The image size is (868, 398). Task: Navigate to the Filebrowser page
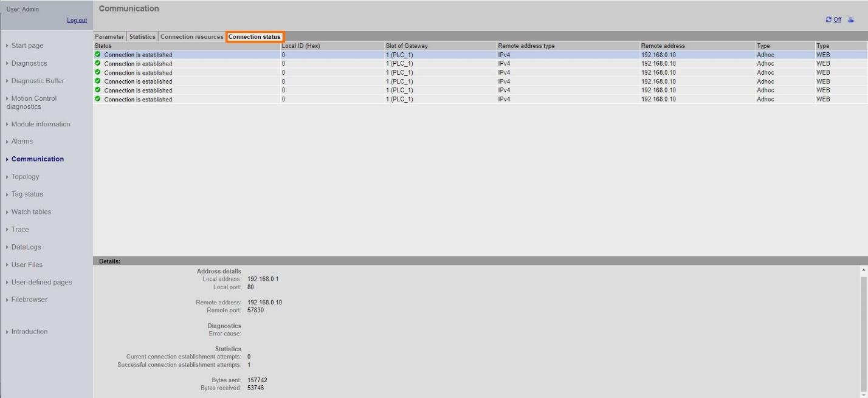[29, 299]
